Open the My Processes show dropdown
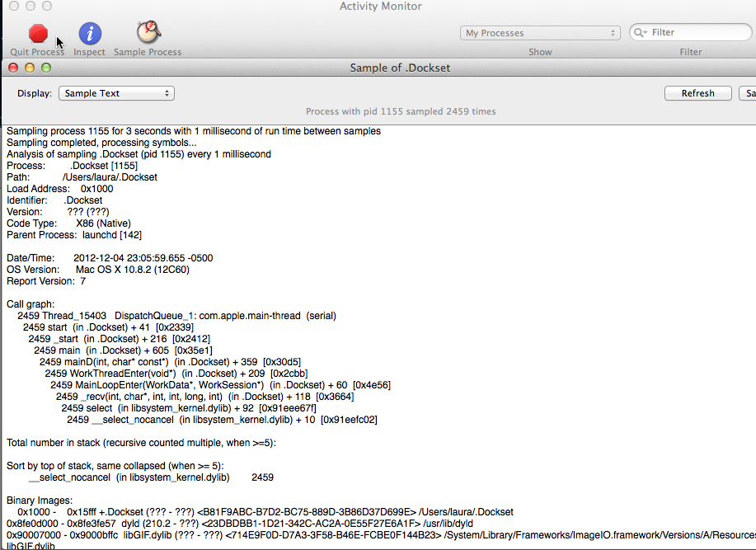The width and height of the screenshot is (756, 550). [x=540, y=33]
